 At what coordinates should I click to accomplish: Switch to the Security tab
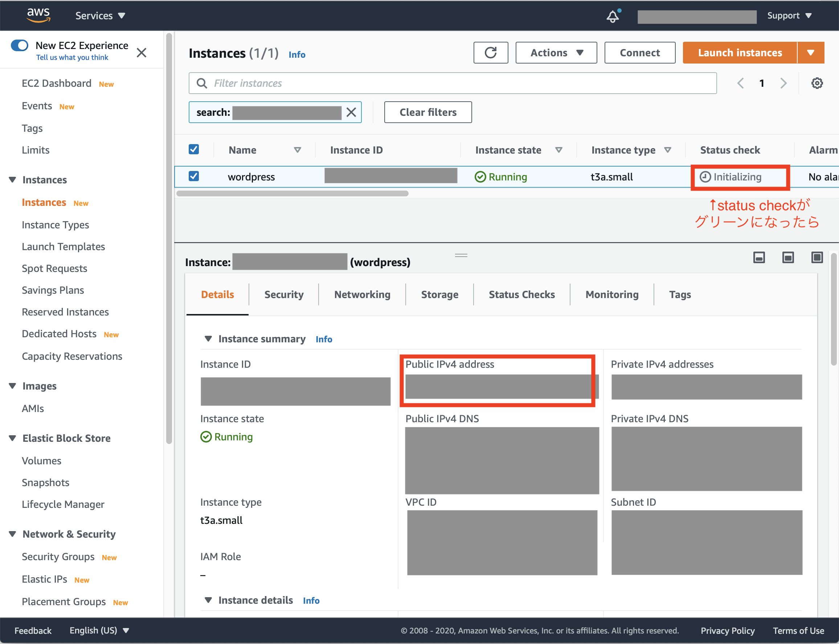pos(284,294)
